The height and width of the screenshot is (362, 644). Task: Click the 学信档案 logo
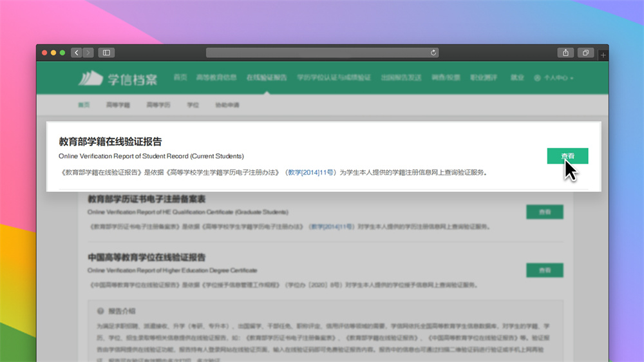(x=118, y=79)
